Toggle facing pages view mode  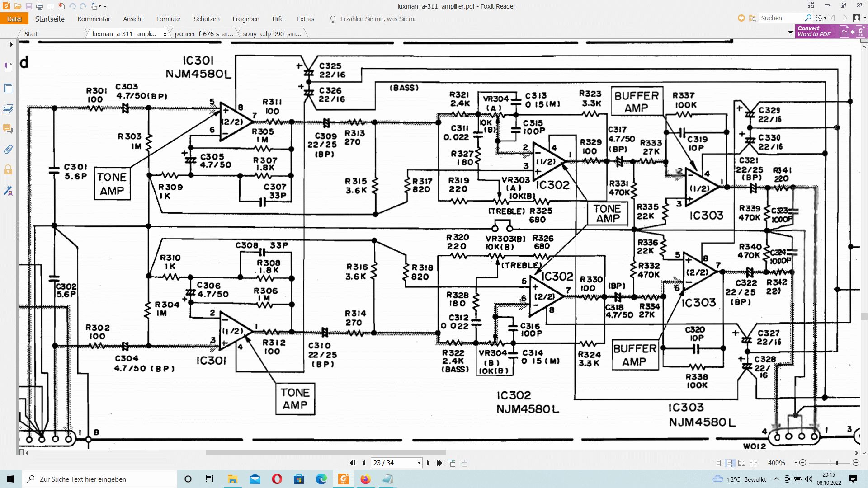click(741, 463)
